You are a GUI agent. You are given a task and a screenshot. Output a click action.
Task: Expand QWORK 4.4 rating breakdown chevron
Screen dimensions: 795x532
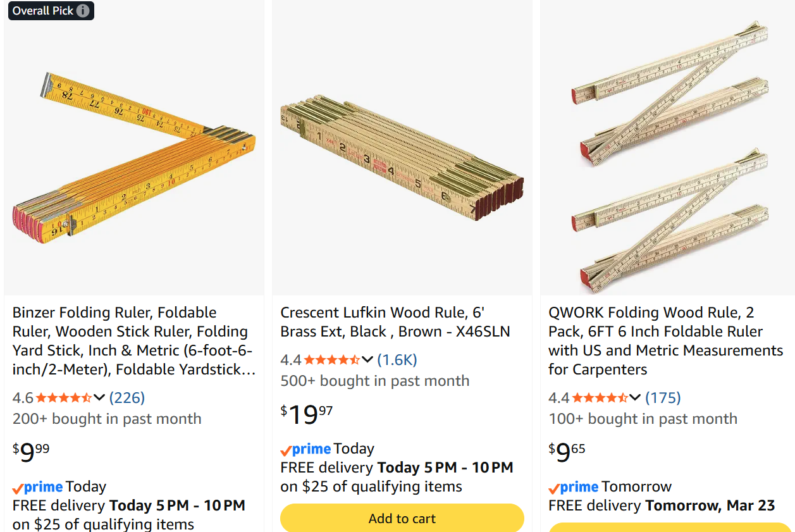635,398
